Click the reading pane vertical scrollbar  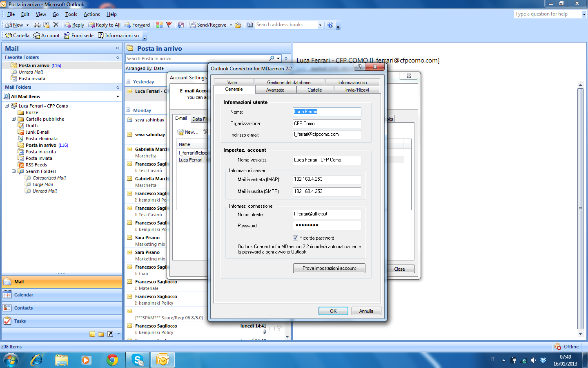(x=580, y=209)
